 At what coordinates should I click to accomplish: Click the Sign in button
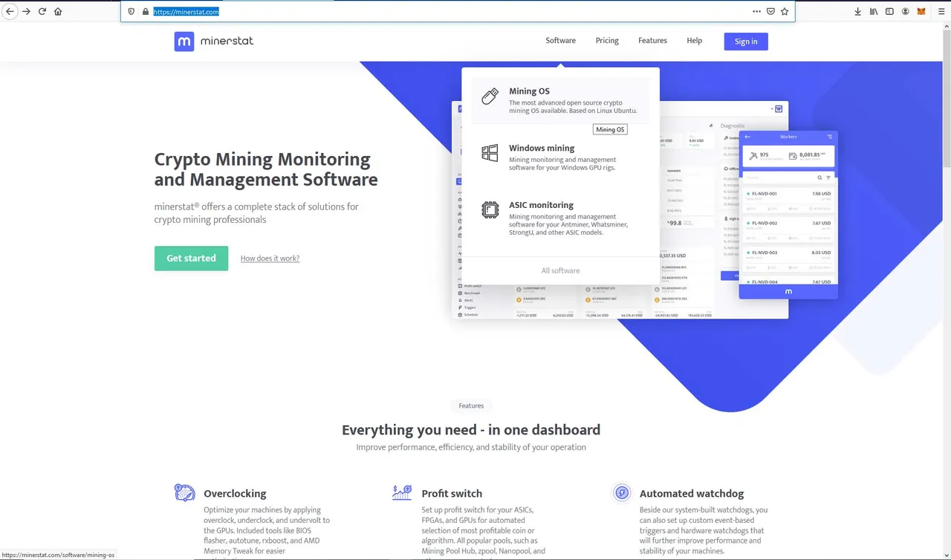pos(746,42)
